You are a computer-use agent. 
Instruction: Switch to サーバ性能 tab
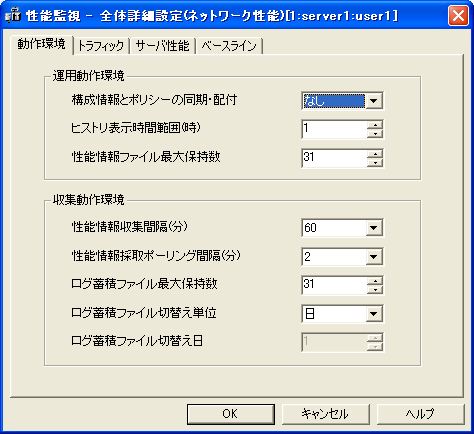pos(163,46)
